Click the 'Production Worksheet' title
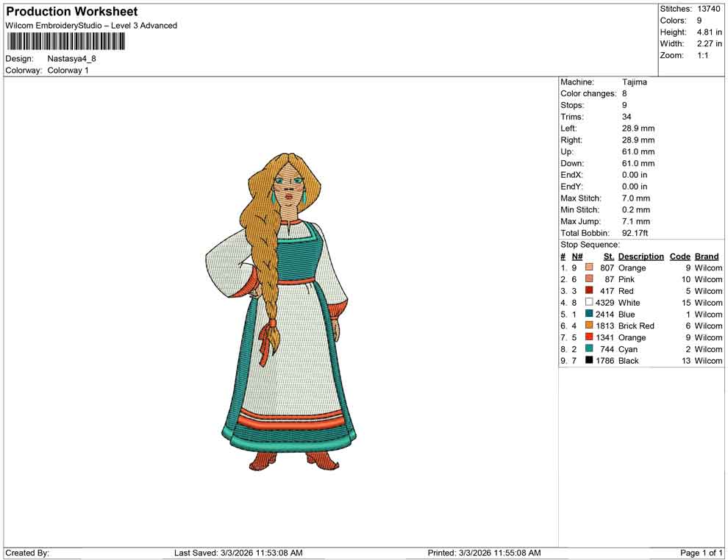Image resolution: width=728 pixels, height=560 pixels. point(72,12)
